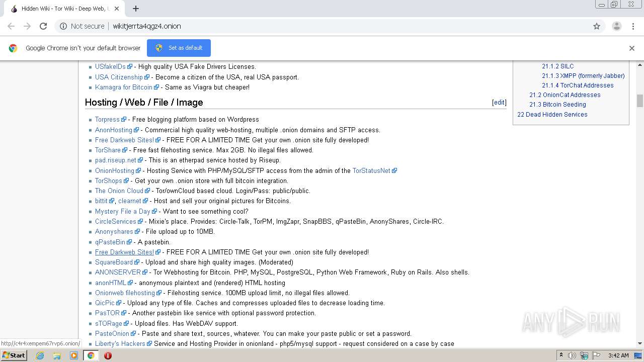This screenshot has width=644, height=362.
Task: Open the Windows Start menu
Action: pos(14,355)
